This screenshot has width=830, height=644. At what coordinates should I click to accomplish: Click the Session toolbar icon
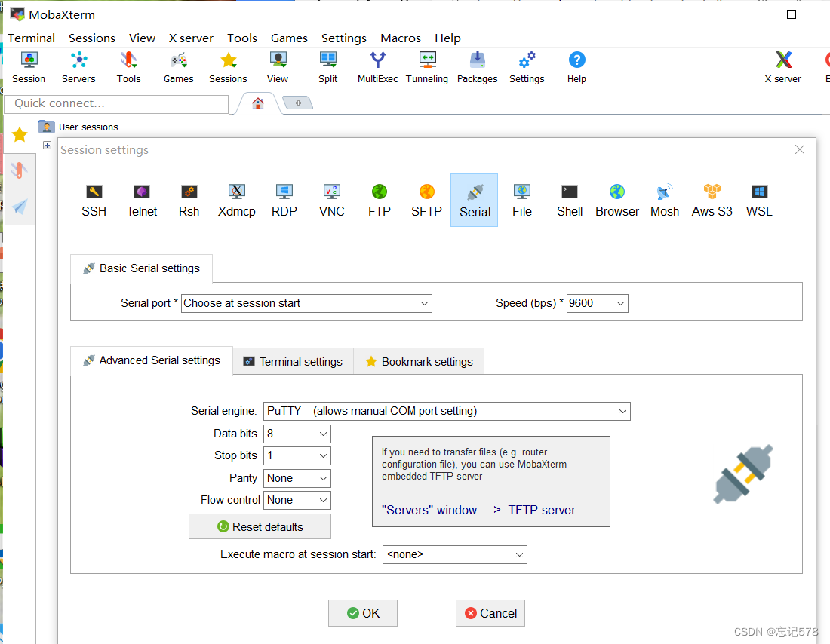coord(29,67)
